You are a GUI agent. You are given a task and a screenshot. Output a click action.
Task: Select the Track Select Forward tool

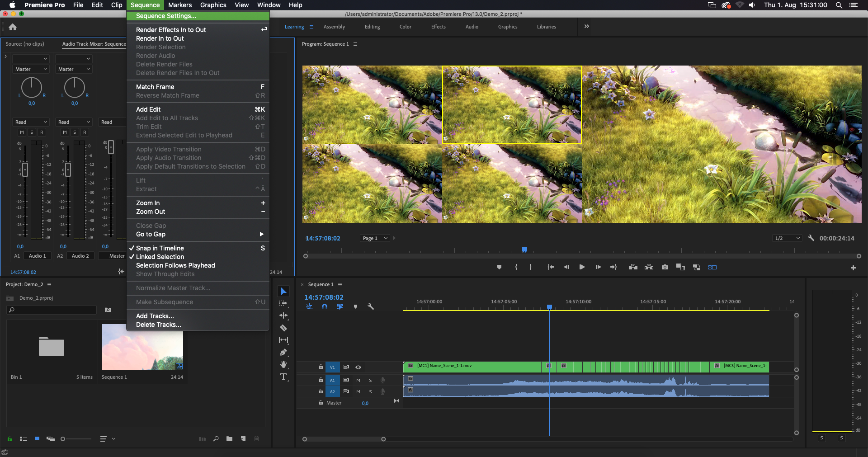coord(283,303)
